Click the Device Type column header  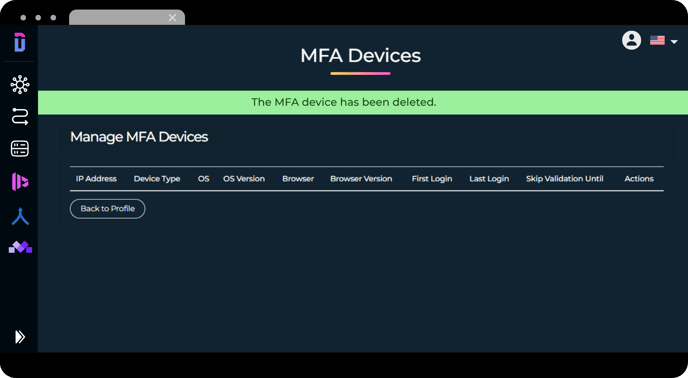pos(157,179)
